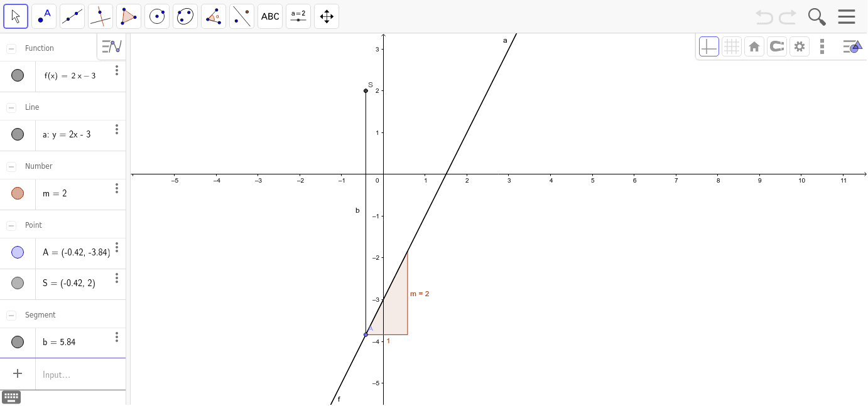The height and width of the screenshot is (406, 868).
Task: Toggle visibility of number m
Action: [18, 193]
